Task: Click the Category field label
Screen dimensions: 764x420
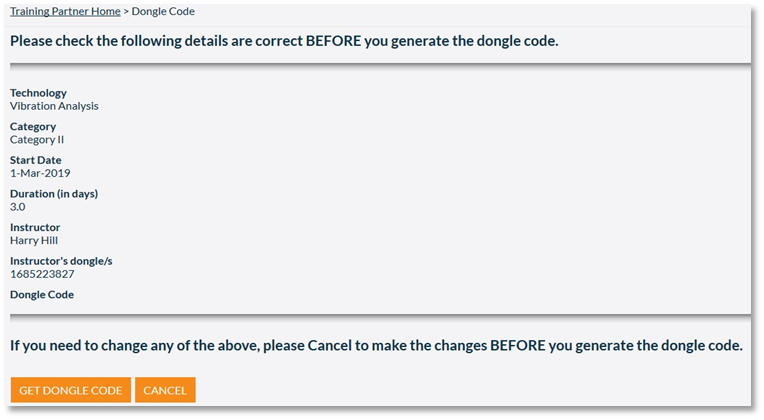Action: pyautogui.click(x=33, y=126)
